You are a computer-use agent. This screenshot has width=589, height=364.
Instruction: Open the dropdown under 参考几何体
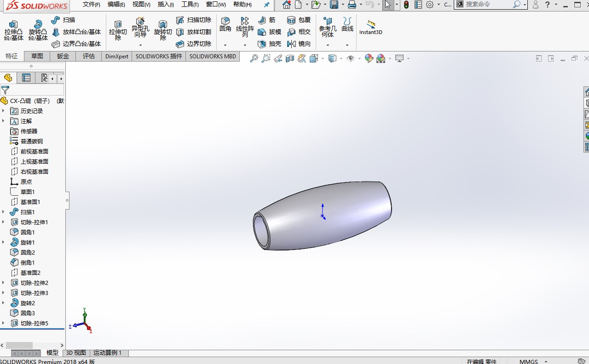point(328,45)
